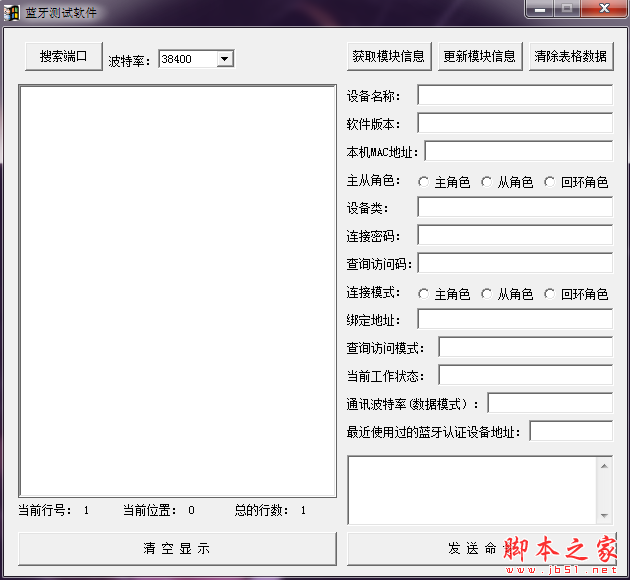630x581 pixels.
Task: Click the 蓝牙测试软件 title bar icon
Action: click(x=12, y=13)
